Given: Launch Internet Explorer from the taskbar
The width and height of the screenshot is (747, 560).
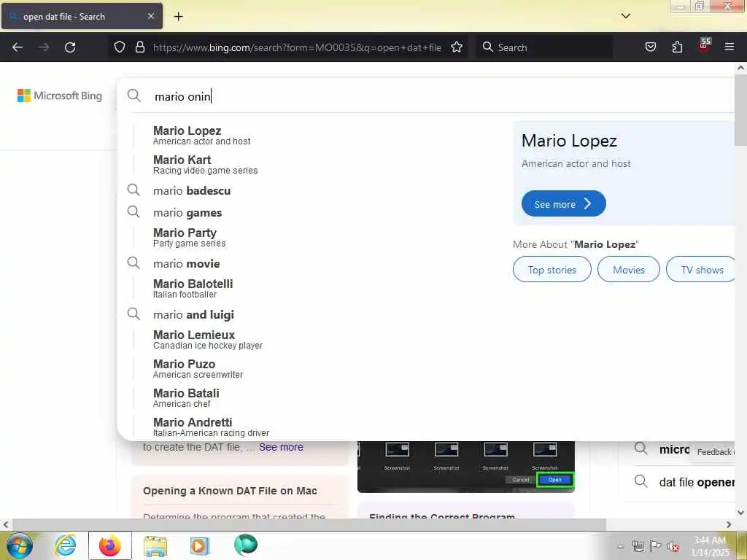Looking at the screenshot, I should point(65,545).
